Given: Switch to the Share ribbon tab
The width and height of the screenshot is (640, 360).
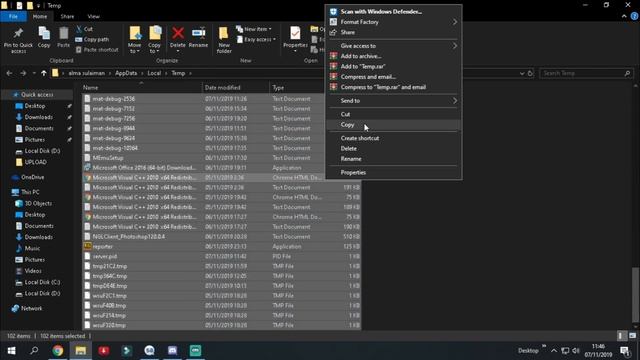Looking at the screenshot, I should 67,16.
